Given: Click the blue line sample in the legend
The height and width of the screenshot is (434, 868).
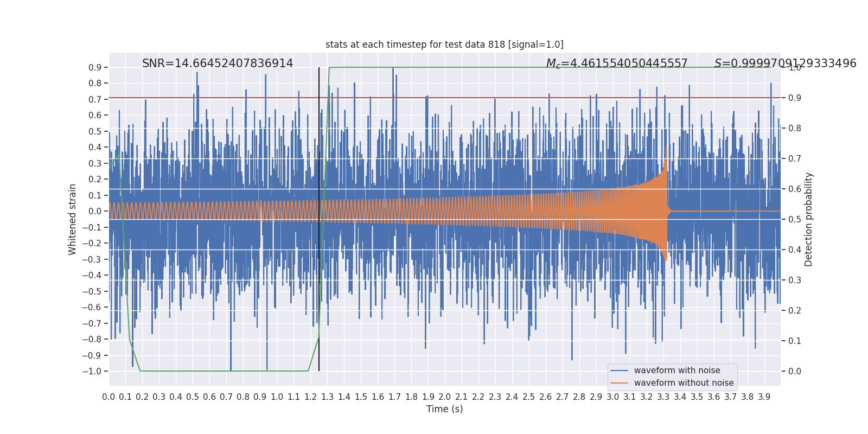Looking at the screenshot, I should [x=620, y=371].
